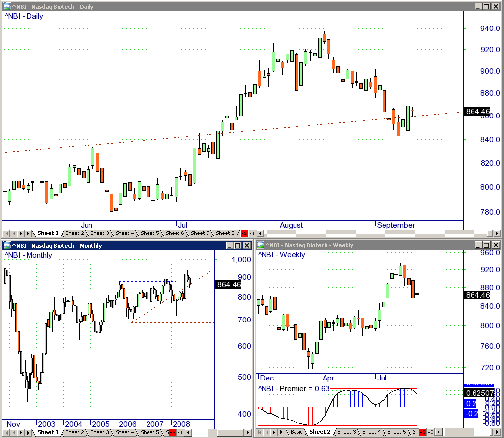Open the Weekly window's title bar icon menu
The height and width of the screenshot is (438, 504).
tap(260, 245)
